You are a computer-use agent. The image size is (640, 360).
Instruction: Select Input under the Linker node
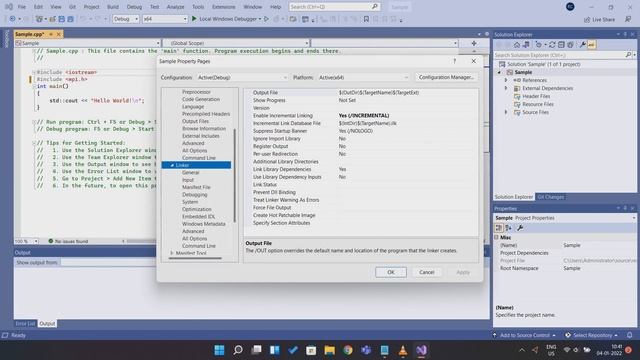coord(188,180)
